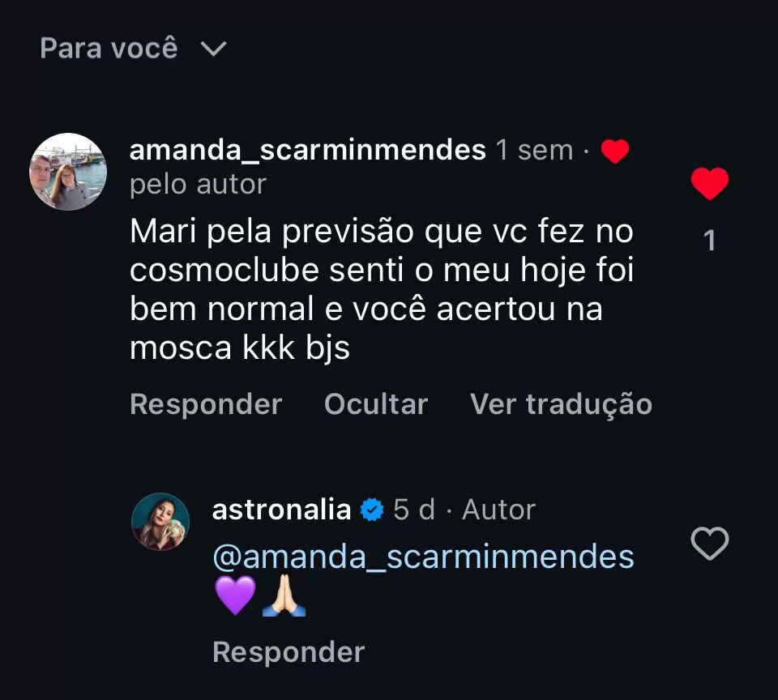Like astronalia's reply with outlined heart
The image size is (778, 700).
tap(710, 544)
